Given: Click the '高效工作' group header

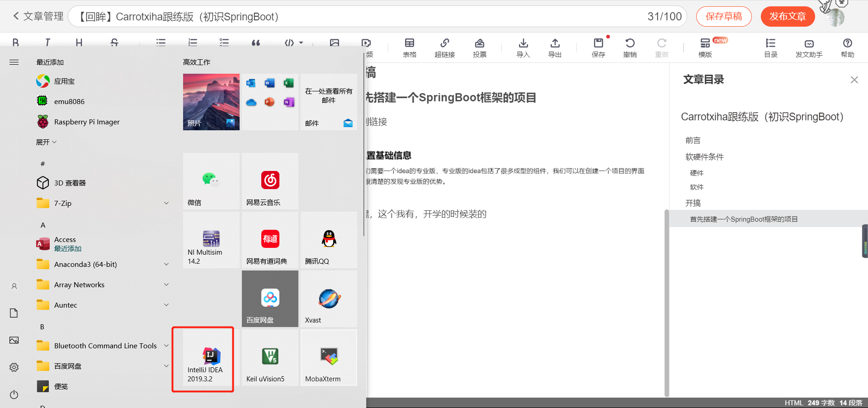Looking at the screenshot, I should [197, 62].
